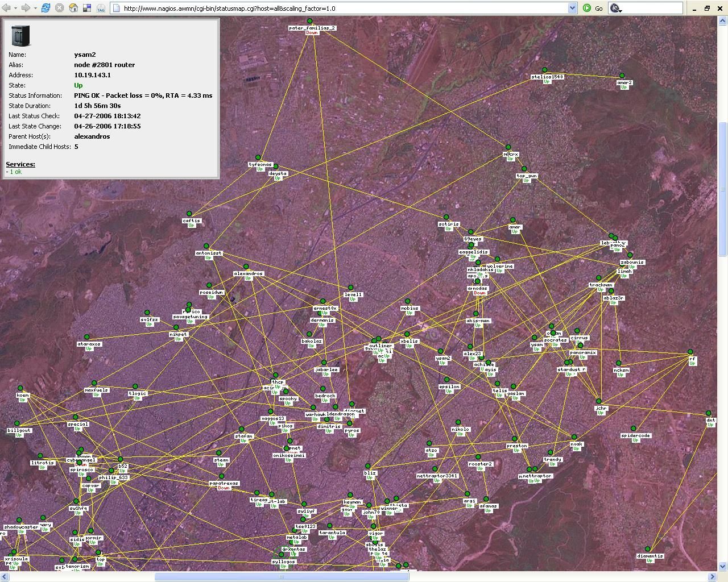Select the top_gun node marker

pyautogui.click(x=524, y=169)
